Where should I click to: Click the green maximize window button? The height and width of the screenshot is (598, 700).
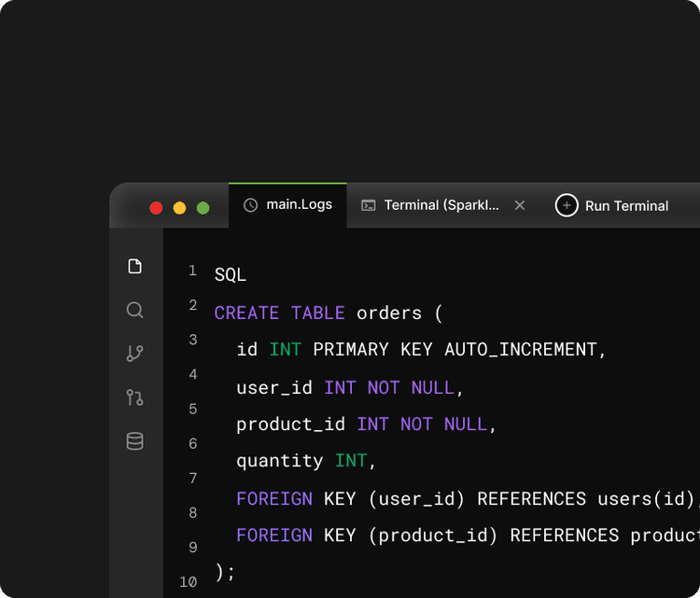pos(203,208)
